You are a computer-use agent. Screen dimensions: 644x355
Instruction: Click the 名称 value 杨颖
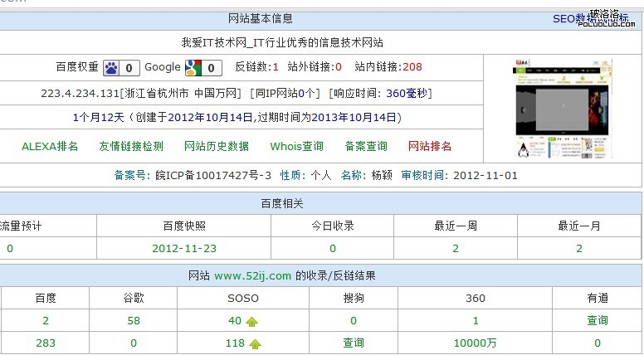[x=382, y=176]
